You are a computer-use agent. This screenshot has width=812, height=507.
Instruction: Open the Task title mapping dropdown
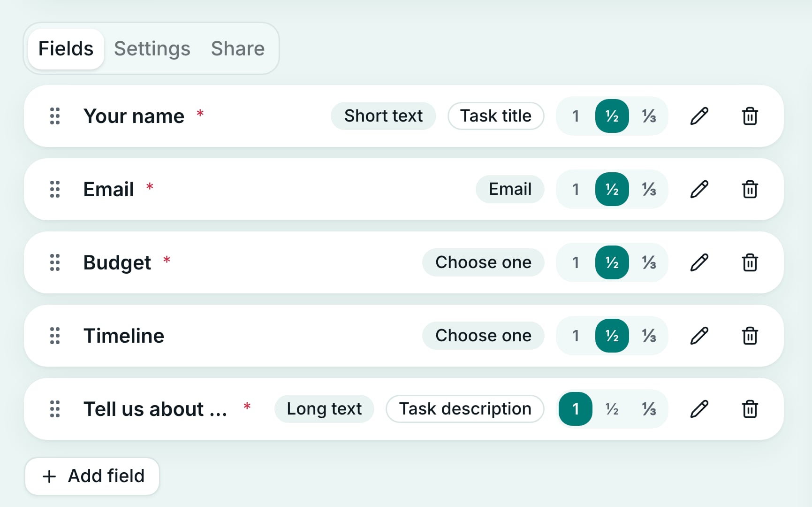496,116
